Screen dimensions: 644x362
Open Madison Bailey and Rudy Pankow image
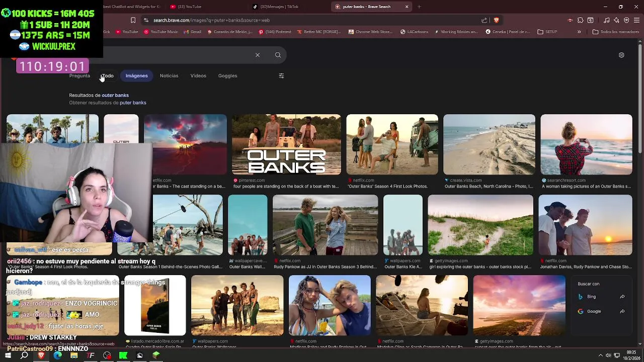point(330,306)
